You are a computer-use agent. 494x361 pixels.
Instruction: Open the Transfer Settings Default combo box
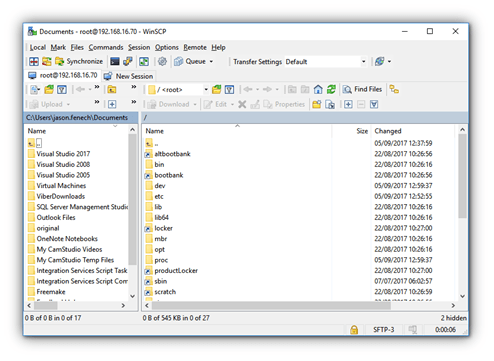pyautogui.click(x=326, y=62)
